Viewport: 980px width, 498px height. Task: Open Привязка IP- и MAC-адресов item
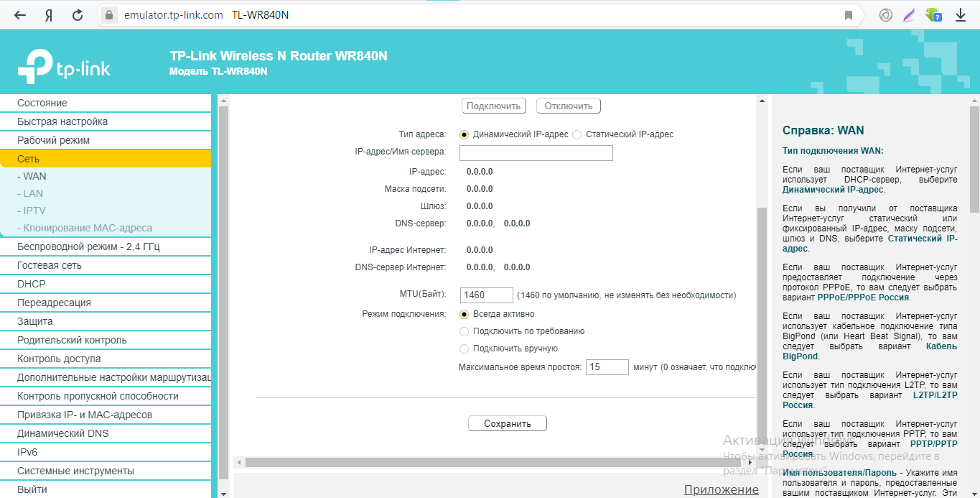[x=106, y=415]
